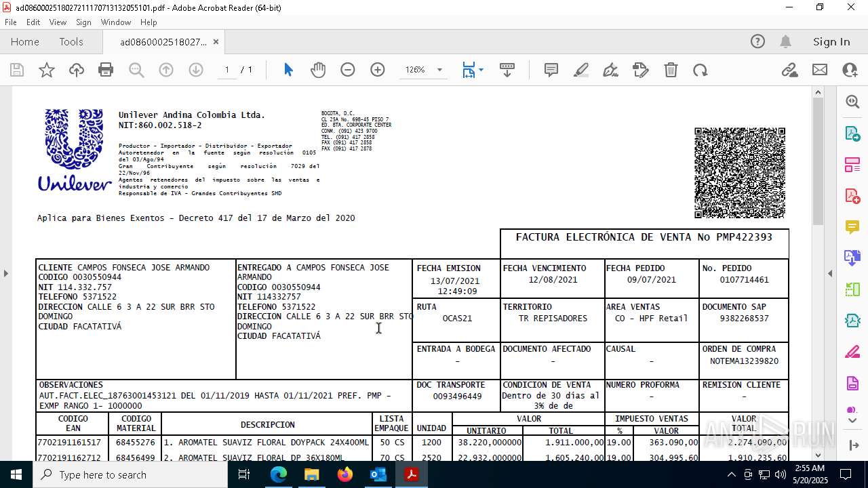Select the arrow Selection tool

pos(288,70)
